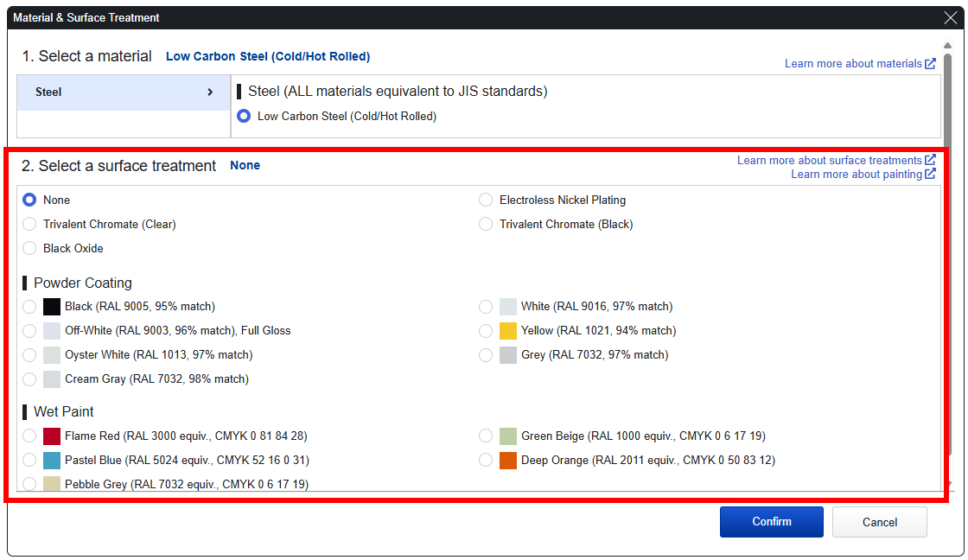The height and width of the screenshot is (560, 968).
Task: Click the Black RAL 9005 color swatch
Action: pos(52,307)
